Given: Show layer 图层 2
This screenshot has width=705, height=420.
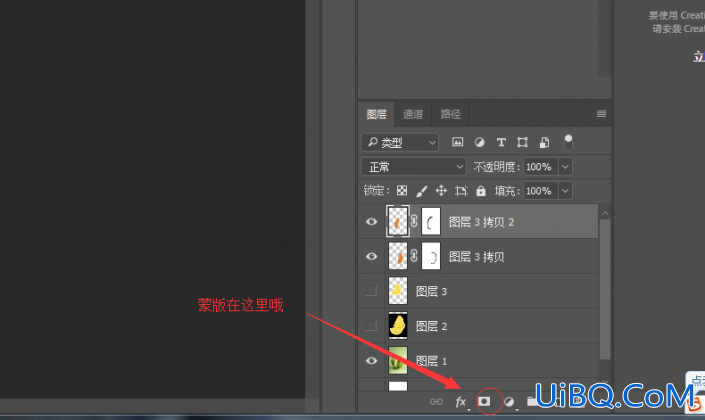Looking at the screenshot, I should (371, 325).
